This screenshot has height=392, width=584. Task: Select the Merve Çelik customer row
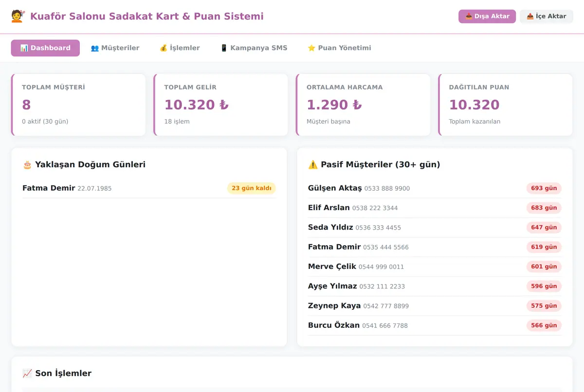pyautogui.click(x=435, y=267)
